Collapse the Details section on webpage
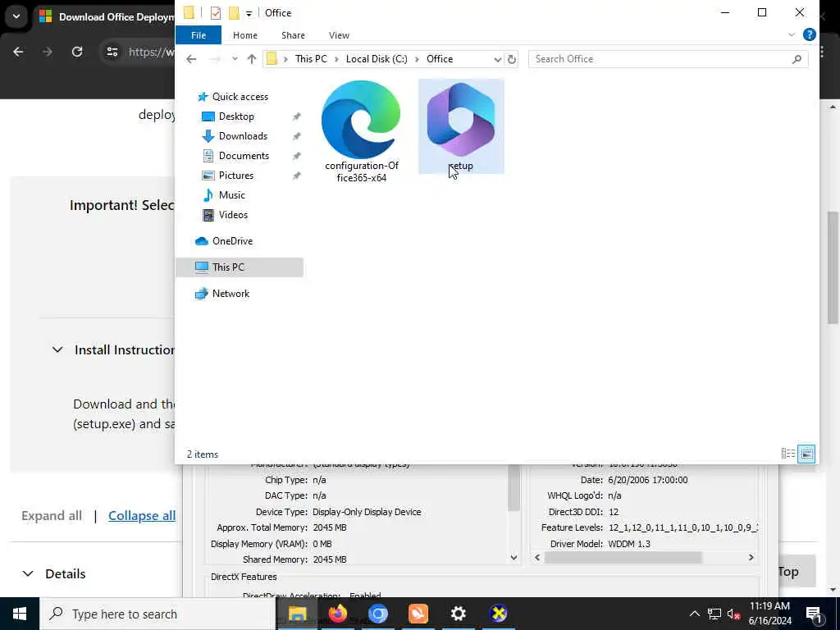The height and width of the screenshot is (630, 840). (28, 573)
